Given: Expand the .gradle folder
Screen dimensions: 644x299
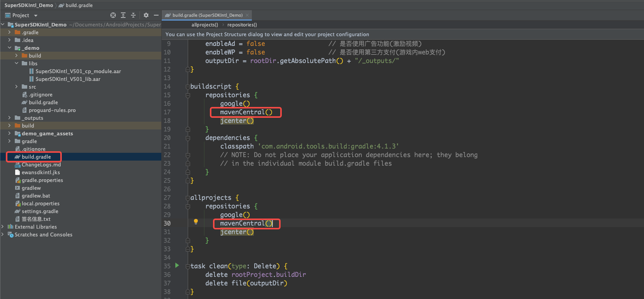Looking at the screenshot, I should [10, 32].
